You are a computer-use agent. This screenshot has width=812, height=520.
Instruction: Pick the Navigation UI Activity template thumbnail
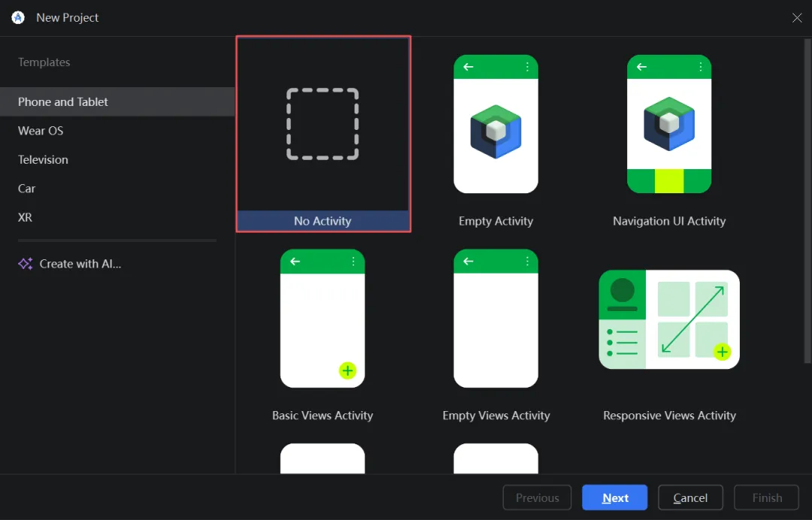point(669,124)
